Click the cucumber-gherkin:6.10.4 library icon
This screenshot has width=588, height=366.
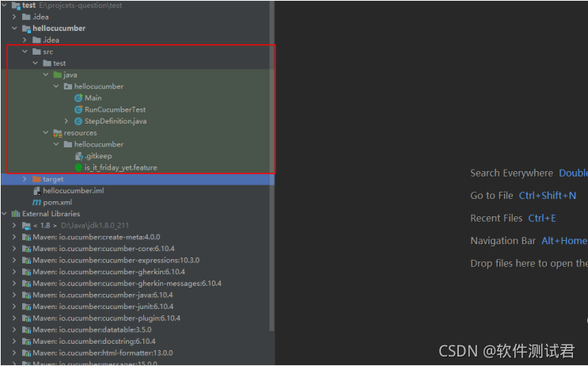coord(26,273)
